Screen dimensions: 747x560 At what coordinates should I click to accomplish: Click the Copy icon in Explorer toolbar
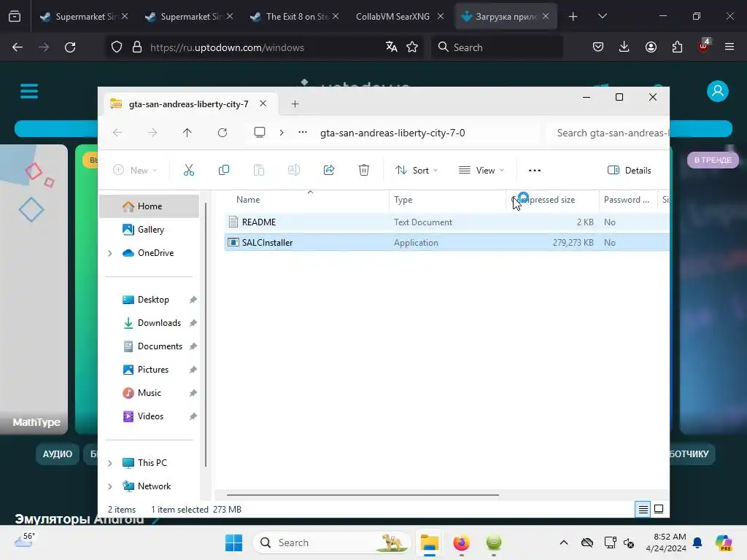[223, 170]
